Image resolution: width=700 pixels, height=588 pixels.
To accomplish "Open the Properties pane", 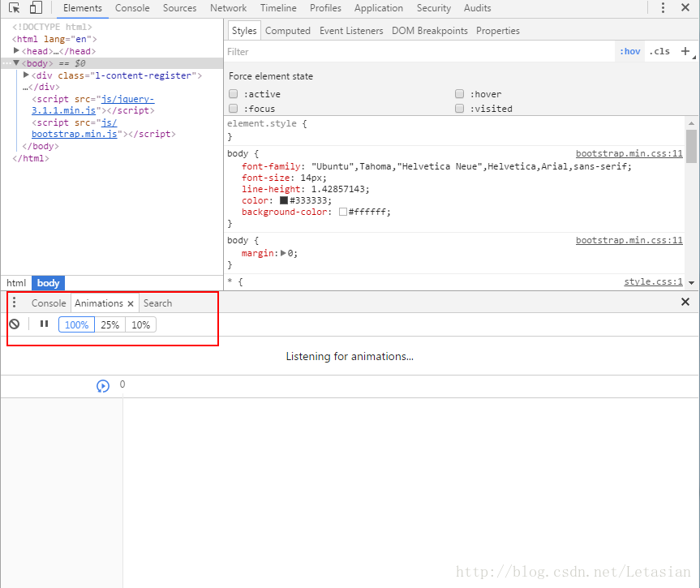I will click(498, 31).
